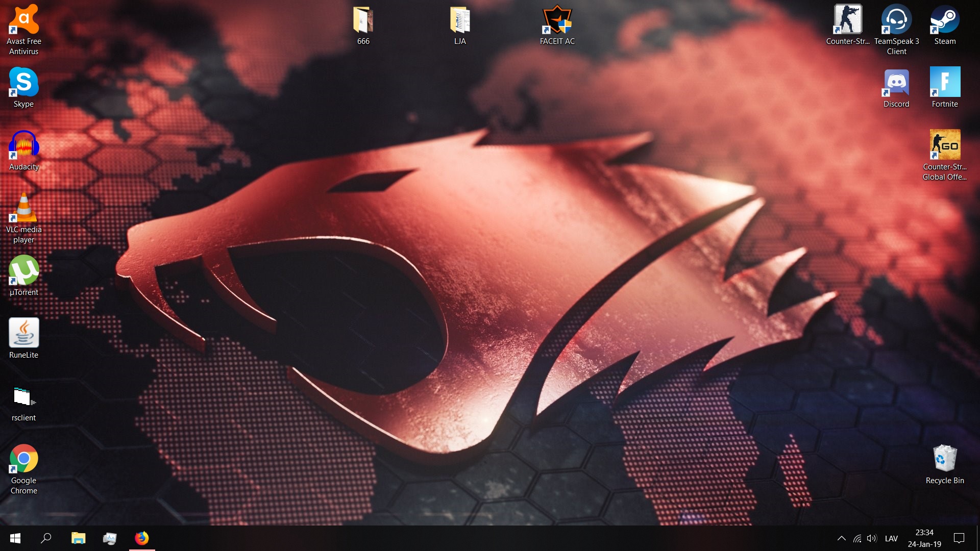Image resolution: width=980 pixels, height=551 pixels.
Task: Select the Google Chrome desktop shortcut
Action: 24,469
